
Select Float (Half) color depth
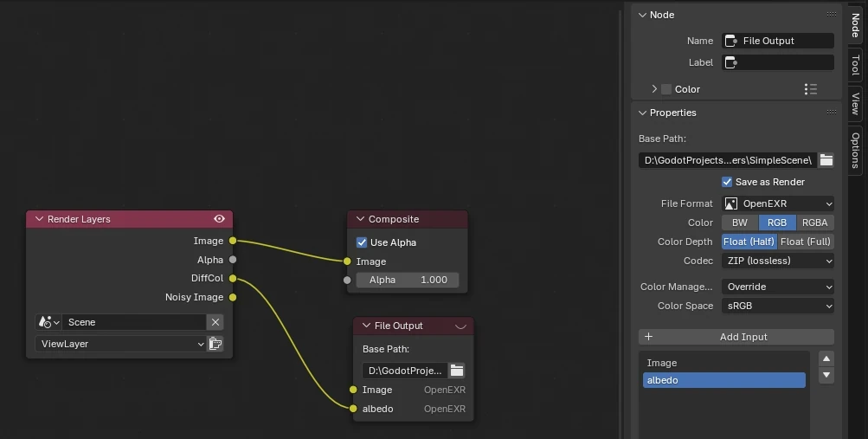coord(749,242)
